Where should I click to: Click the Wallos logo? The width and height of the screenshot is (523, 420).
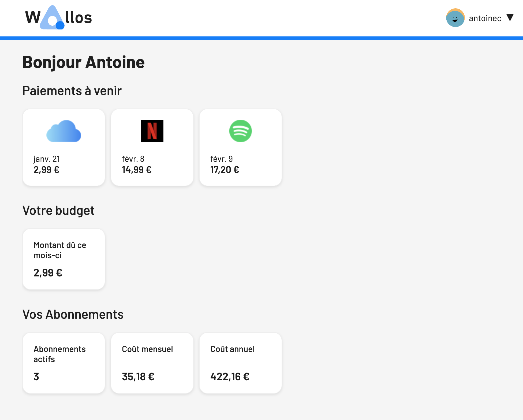click(x=58, y=18)
